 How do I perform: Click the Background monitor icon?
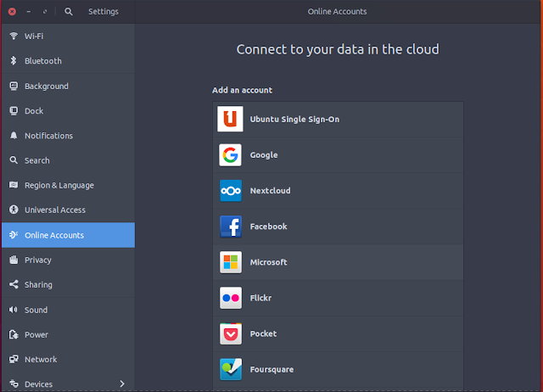click(14, 86)
